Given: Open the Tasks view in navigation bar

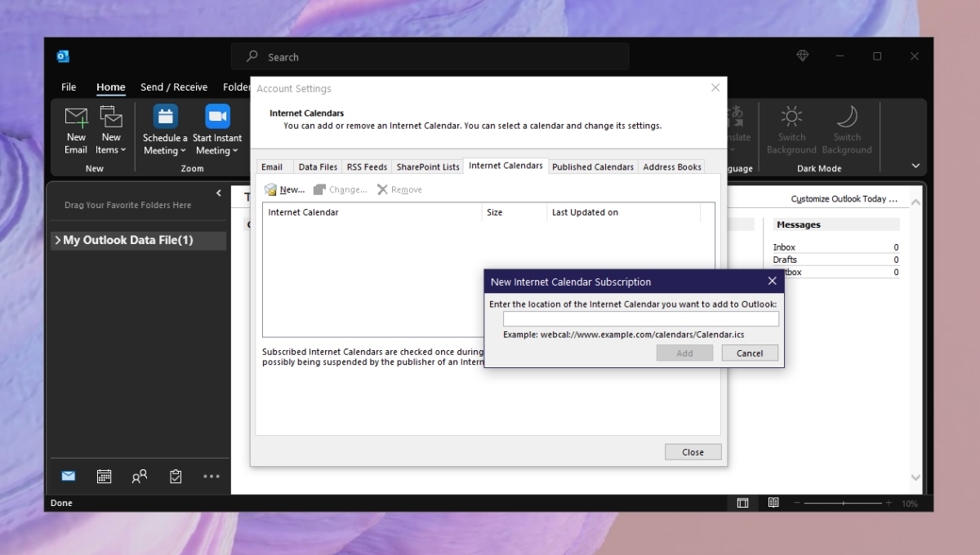Looking at the screenshot, I should click(x=176, y=477).
